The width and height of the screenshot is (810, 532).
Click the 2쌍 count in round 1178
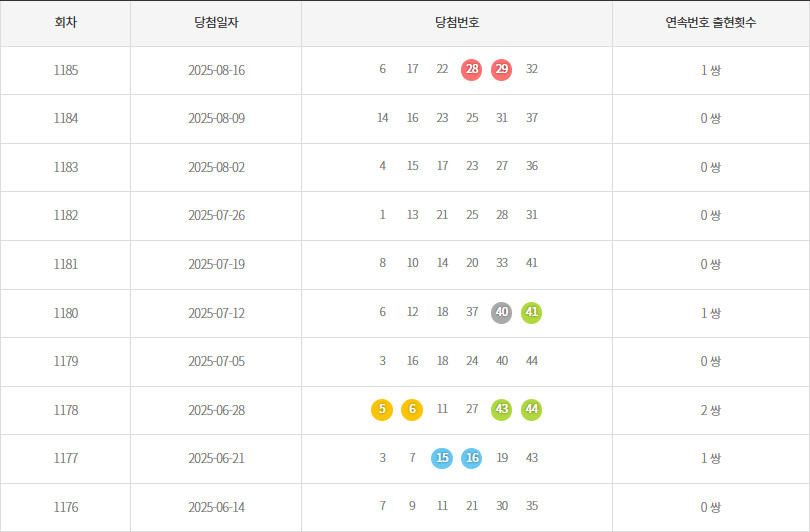[711, 411]
